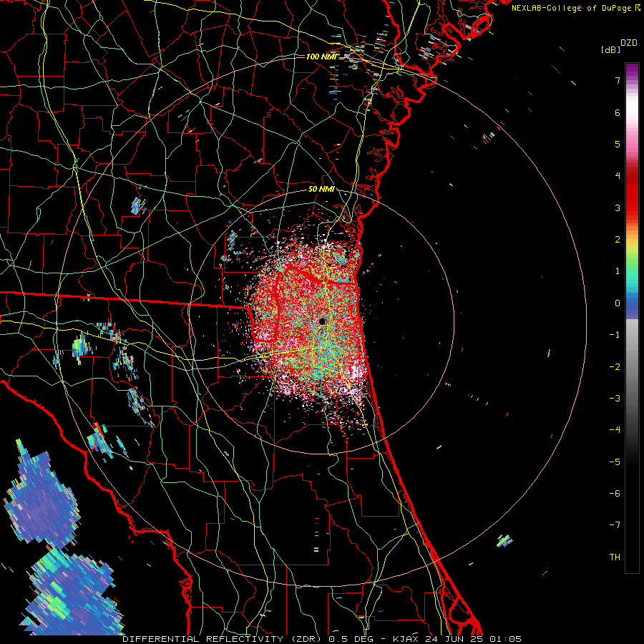Click the [dB] units label
Screen dimensions: 644x644
coord(610,49)
